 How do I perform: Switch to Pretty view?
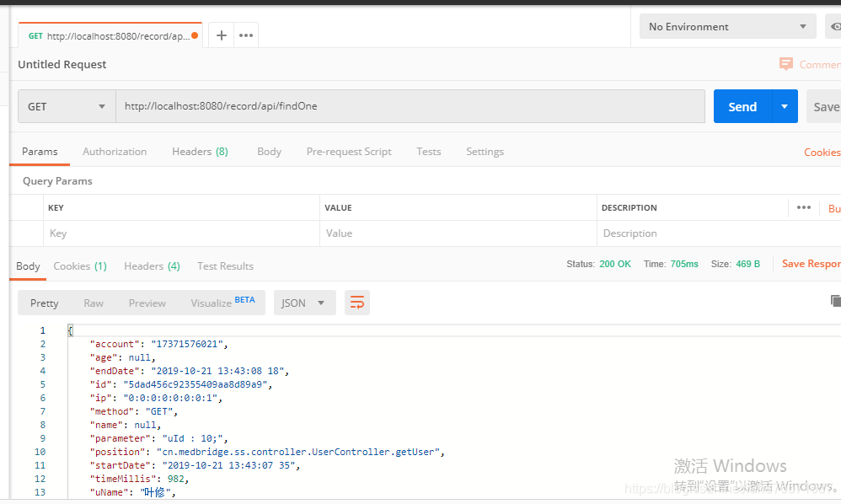pyautogui.click(x=44, y=303)
